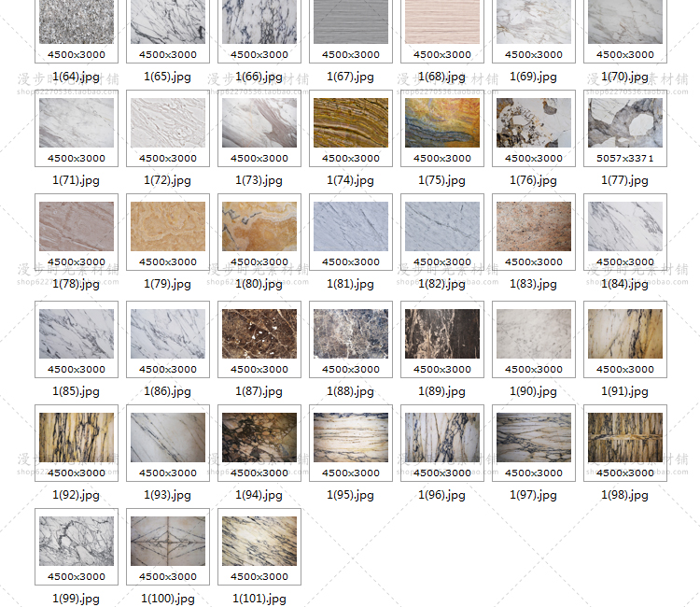Click the 1(77).jpg thumbnail sized 5057x3371

625,123
